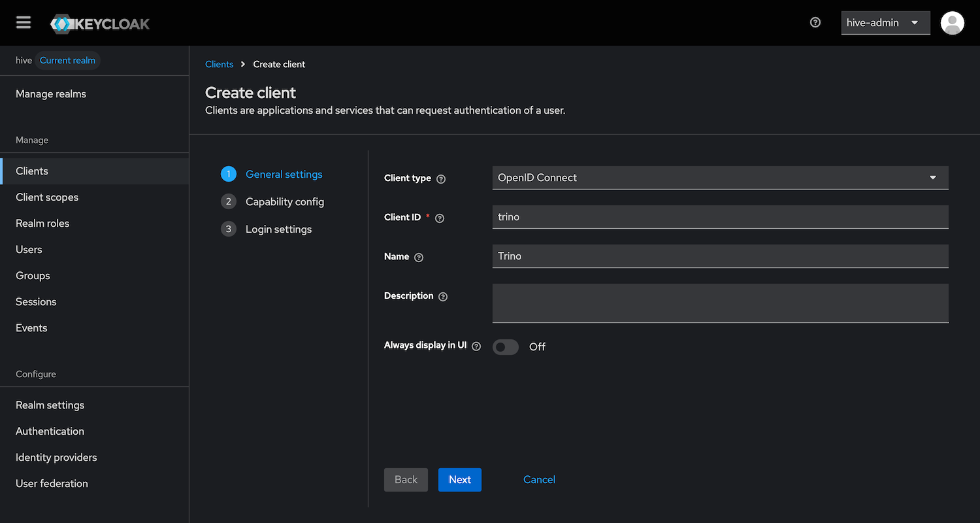The height and width of the screenshot is (523, 980).
Task: Open Client scopes in sidebar
Action: pyautogui.click(x=47, y=197)
